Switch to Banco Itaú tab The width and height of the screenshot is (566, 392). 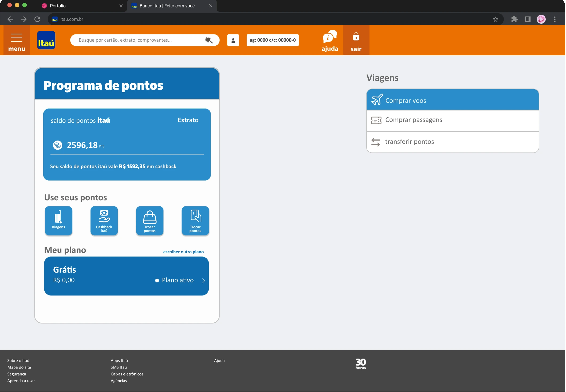point(171,6)
